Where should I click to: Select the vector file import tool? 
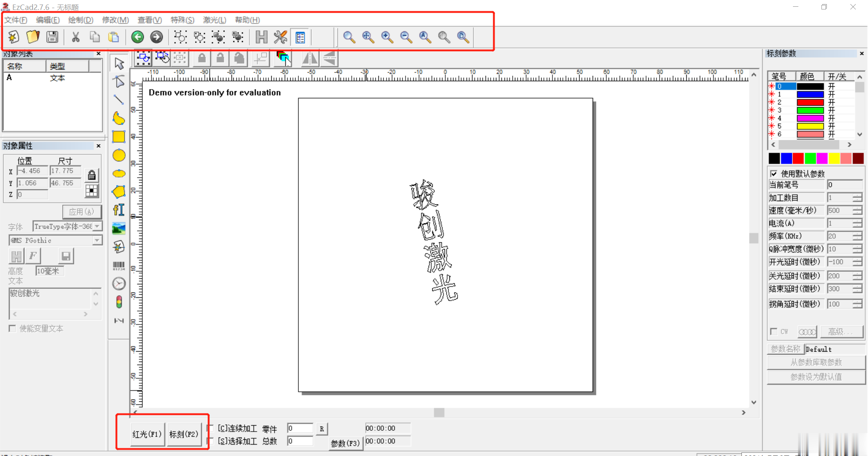coord(119,247)
